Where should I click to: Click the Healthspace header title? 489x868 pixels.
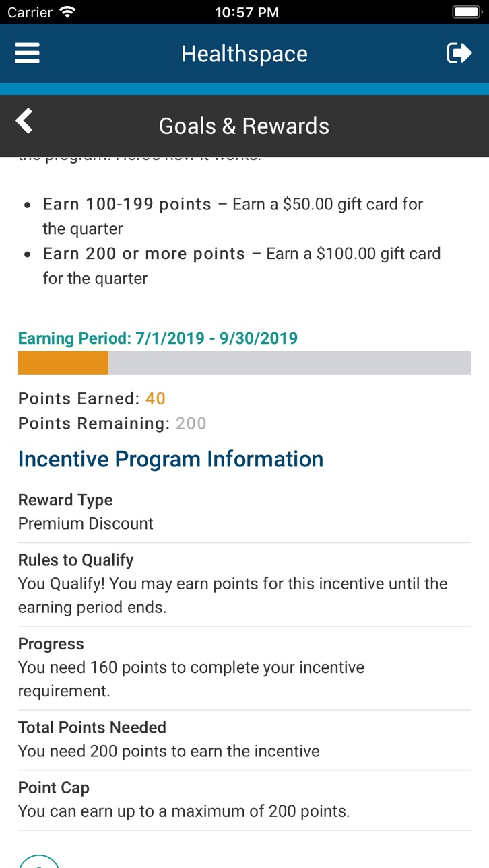pyautogui.click(x=244, y=54)
